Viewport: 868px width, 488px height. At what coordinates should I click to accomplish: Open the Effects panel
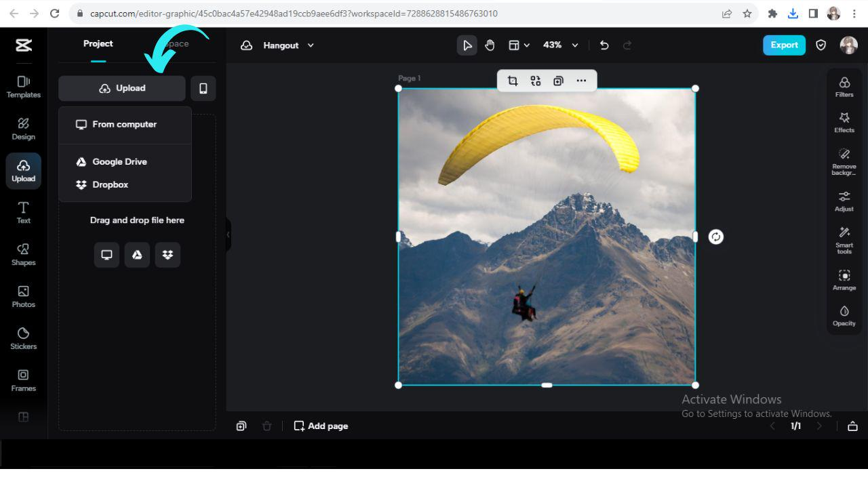844,123
